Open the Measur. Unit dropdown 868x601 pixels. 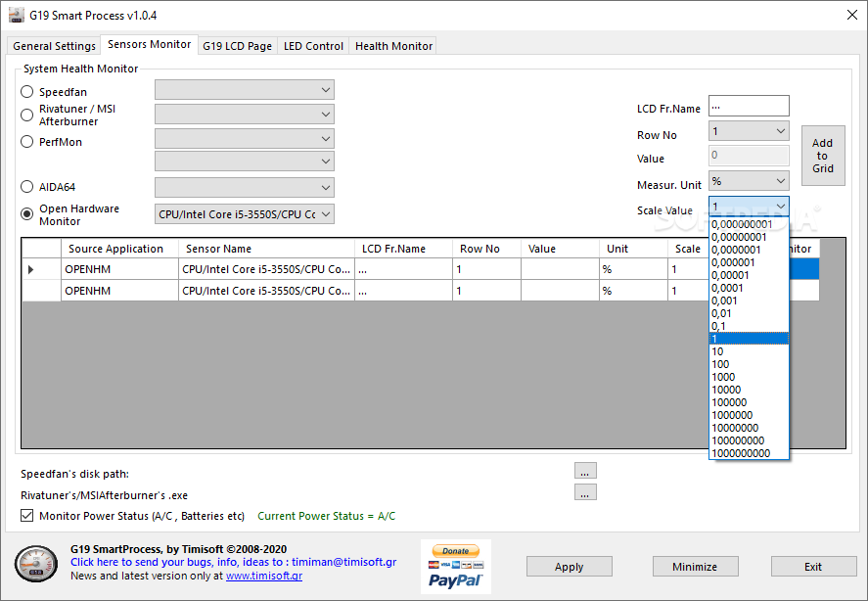point(749,180)
